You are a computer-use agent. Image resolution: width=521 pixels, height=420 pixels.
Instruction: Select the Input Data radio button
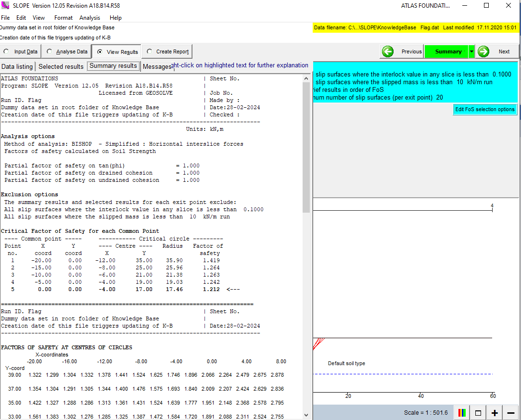click(x=6, y=51)
